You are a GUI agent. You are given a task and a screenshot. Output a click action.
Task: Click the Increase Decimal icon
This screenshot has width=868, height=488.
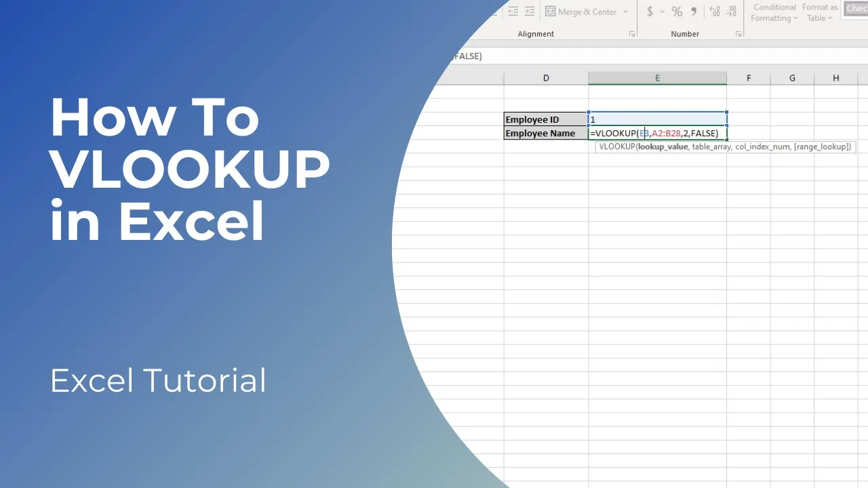click(x=715, y=12)
